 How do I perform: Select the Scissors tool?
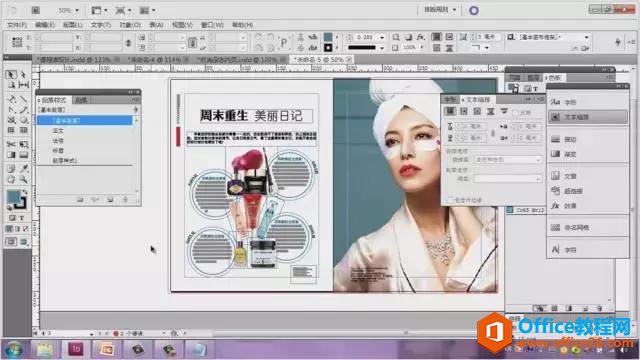click(x=11, y=144)
